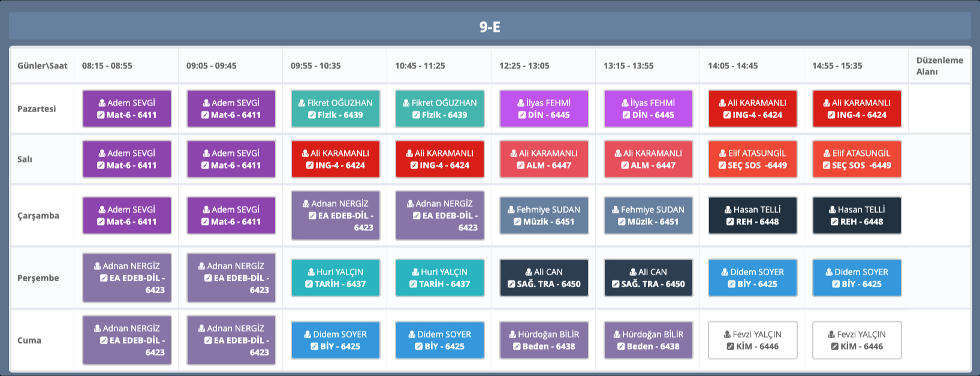
Task: Click person icon for Ali CAN at 13:15
Action: tap(633, 272)
